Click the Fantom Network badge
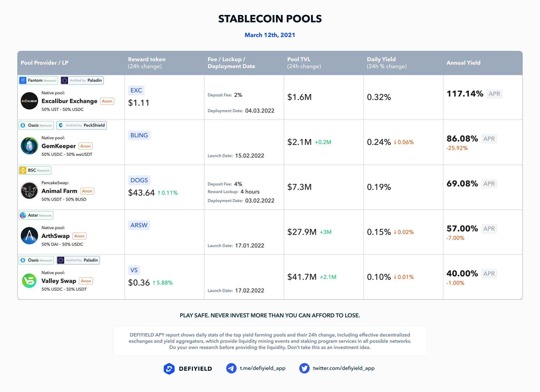The width and height of the screenshot is (540, 392). pyautogui.click(x=38, y=80)
